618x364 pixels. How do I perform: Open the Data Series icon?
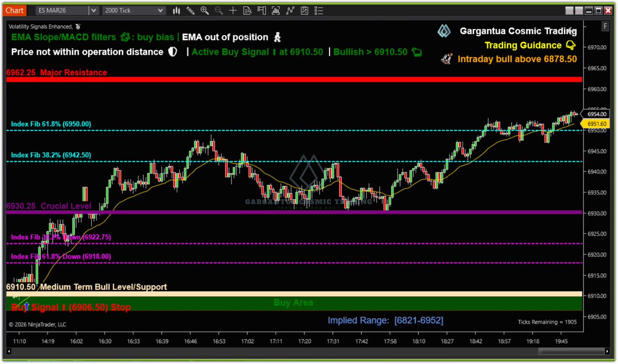[x=276, y=10]
